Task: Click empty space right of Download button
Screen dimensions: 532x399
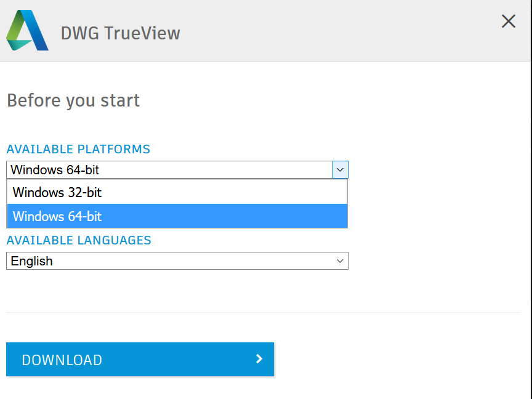Action: pyautogui.click(x=400, y=359)
